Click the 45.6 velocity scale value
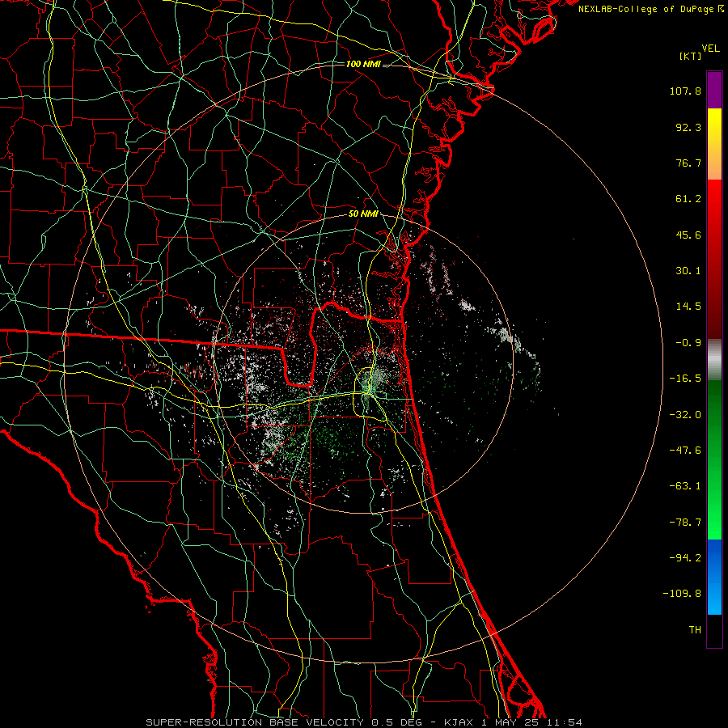 coord(688,235)
